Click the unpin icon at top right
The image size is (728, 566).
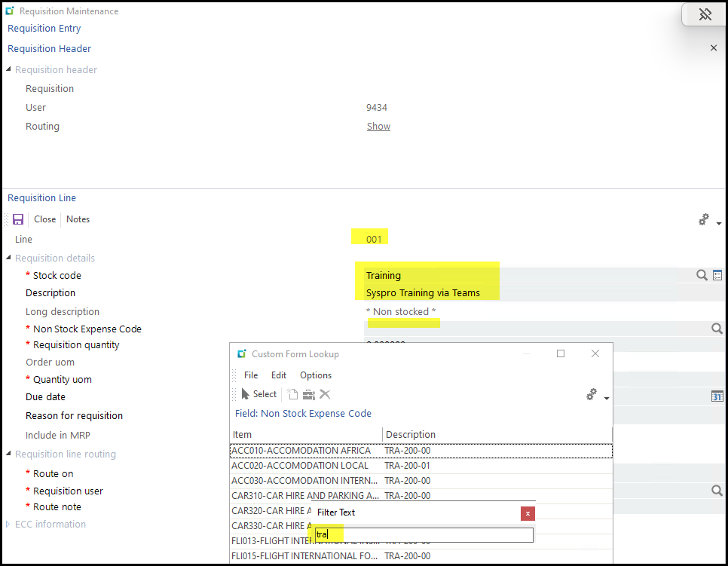pos(705,14)
